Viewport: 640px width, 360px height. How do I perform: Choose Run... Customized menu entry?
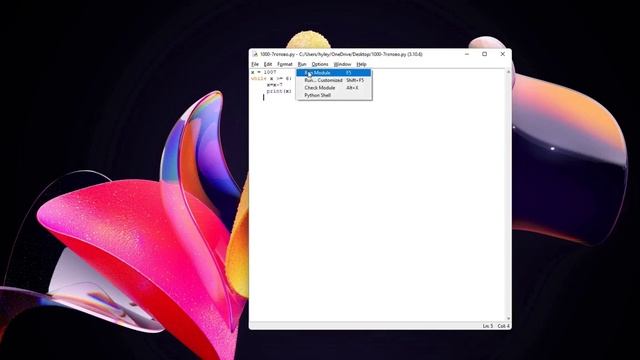point(333,80)
